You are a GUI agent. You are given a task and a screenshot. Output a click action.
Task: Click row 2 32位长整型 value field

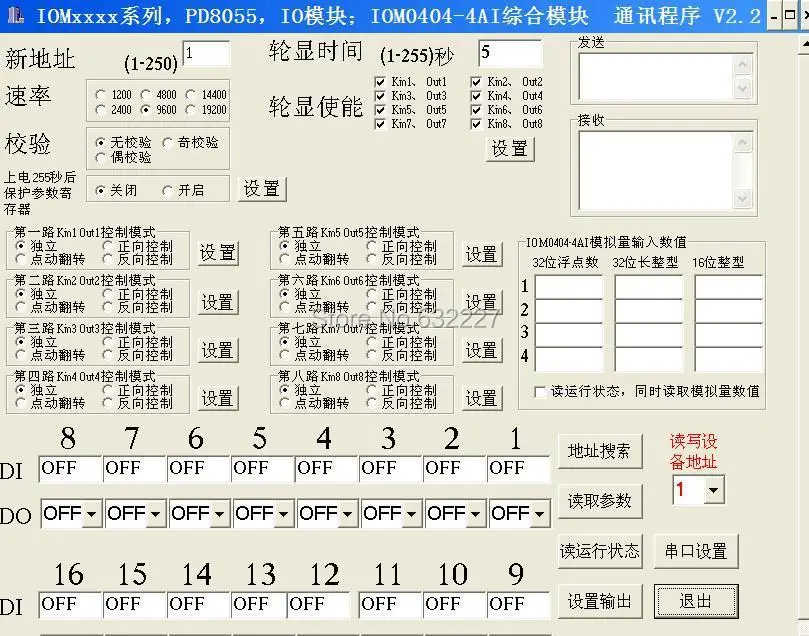point(649,311)
